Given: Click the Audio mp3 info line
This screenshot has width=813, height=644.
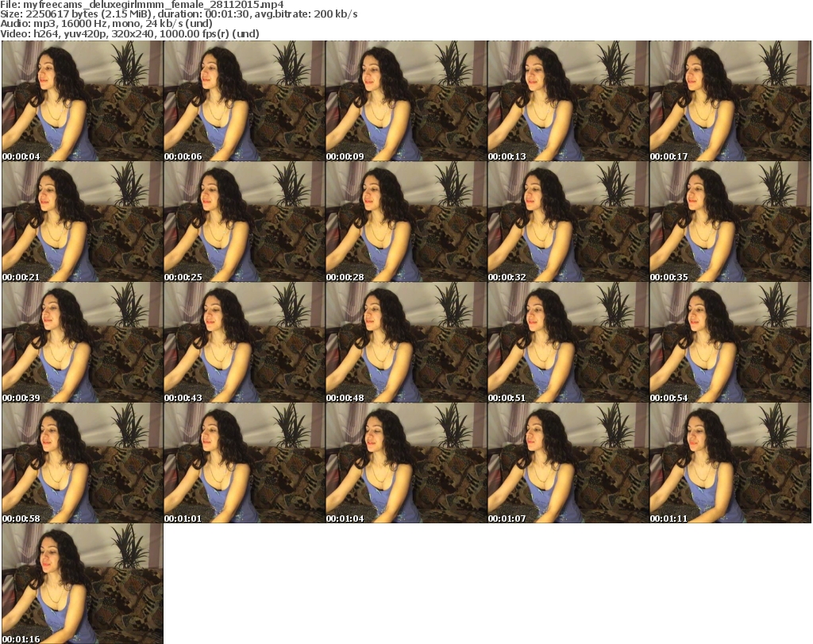Looking at the screenshot, I should [106, 24].
